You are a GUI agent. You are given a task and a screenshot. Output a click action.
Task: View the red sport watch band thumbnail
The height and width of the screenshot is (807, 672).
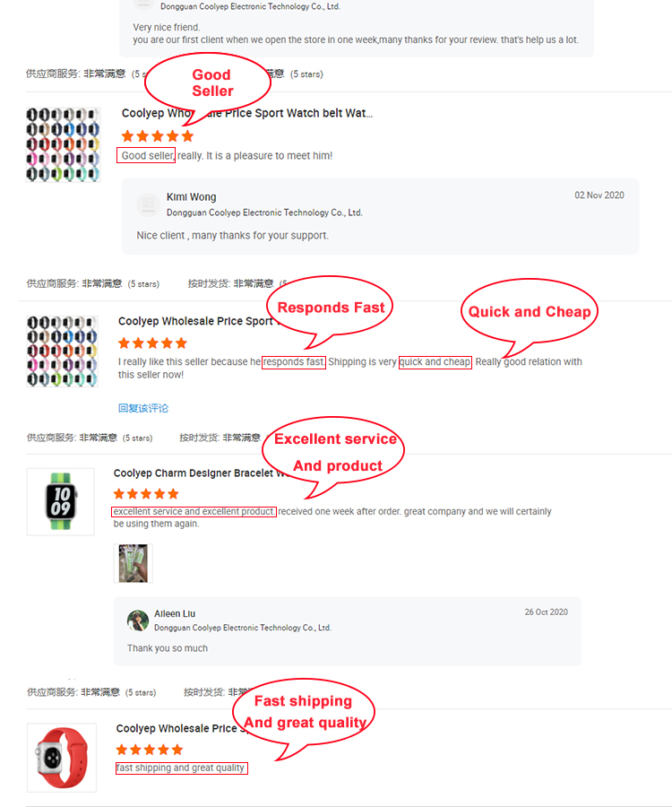point(62,758)
